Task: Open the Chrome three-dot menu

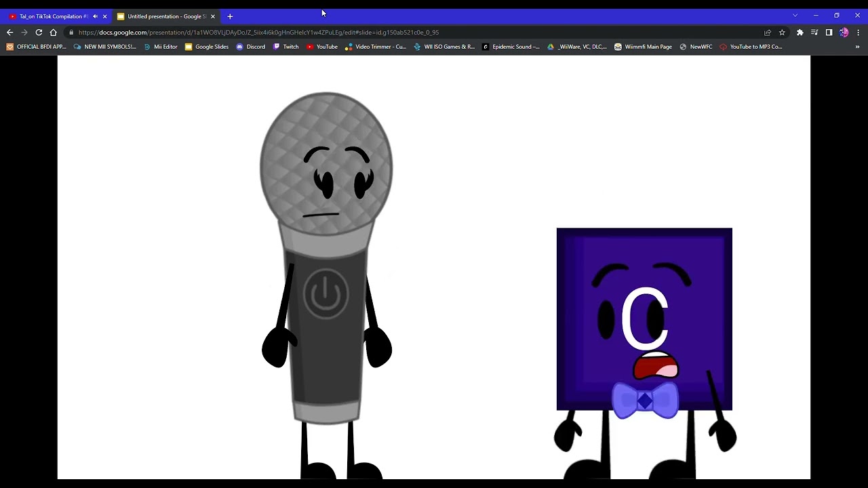Action: pyautogui.click(x=858, y=33)
